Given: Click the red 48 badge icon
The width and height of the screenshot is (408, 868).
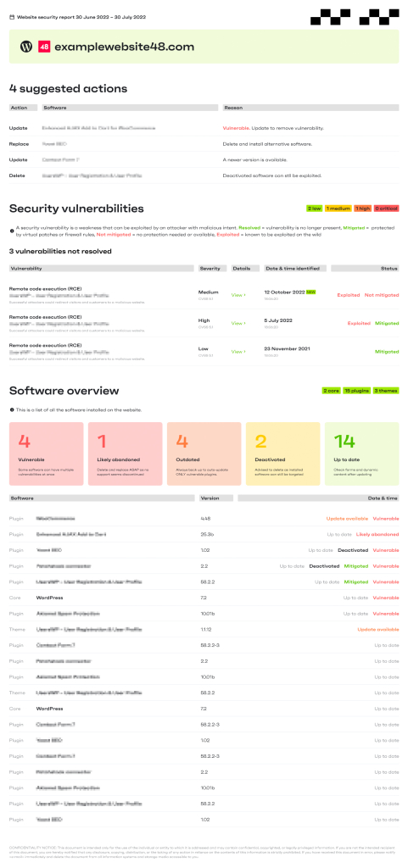Looking at the screenshot, I should tap(44, 47).
